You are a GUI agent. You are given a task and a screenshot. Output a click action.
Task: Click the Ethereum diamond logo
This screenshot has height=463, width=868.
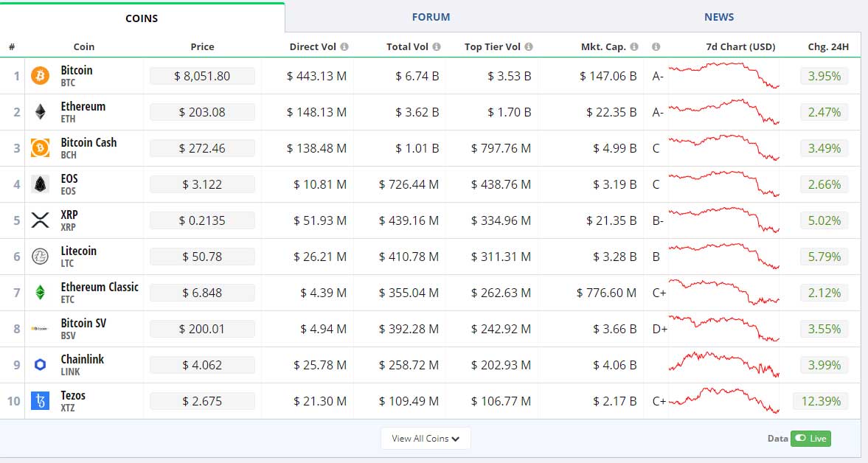tap(40, 112)
